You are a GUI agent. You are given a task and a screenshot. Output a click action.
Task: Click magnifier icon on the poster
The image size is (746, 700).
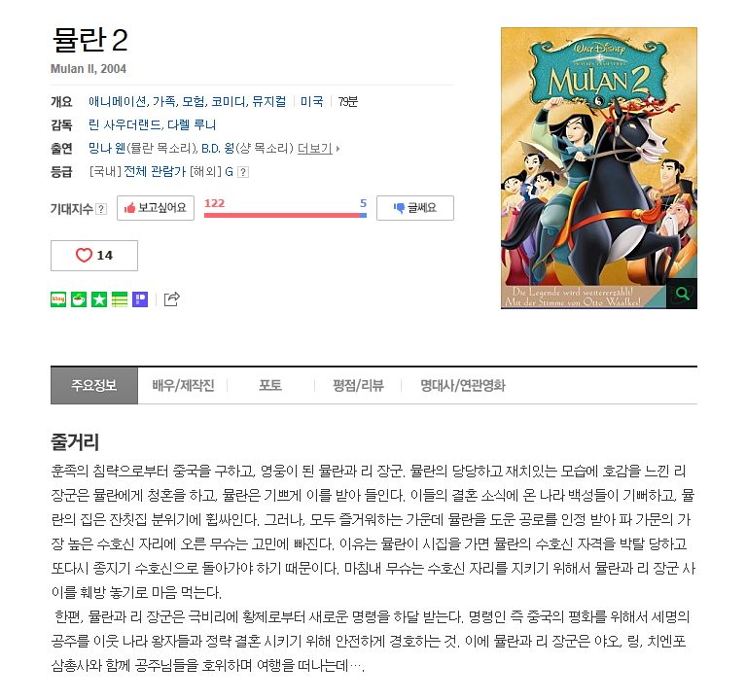682,294
